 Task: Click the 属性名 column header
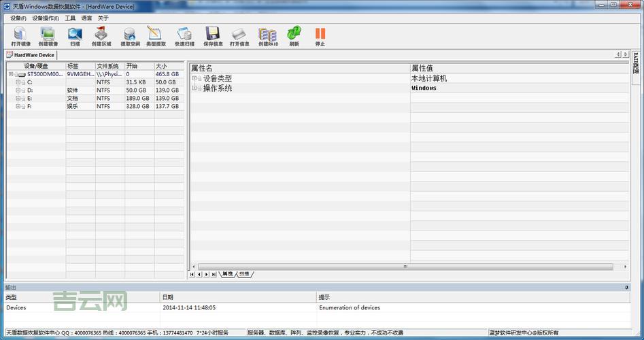pos(300,68)
